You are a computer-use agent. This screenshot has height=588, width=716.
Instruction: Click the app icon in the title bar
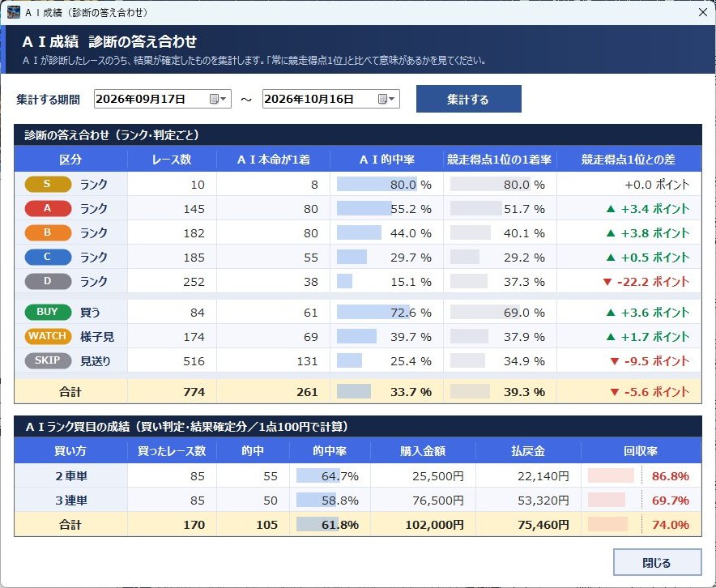[x=14, y=12]
